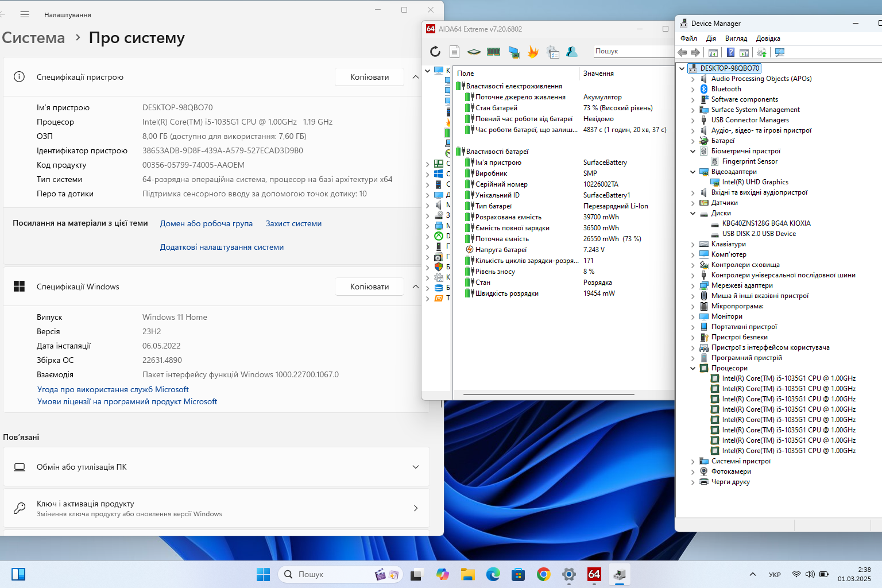The width and height of the screenshot is (882, 588).
Task: Click the Xbox DirectX icon in AIDA64 tree
Action: point(439,236)
